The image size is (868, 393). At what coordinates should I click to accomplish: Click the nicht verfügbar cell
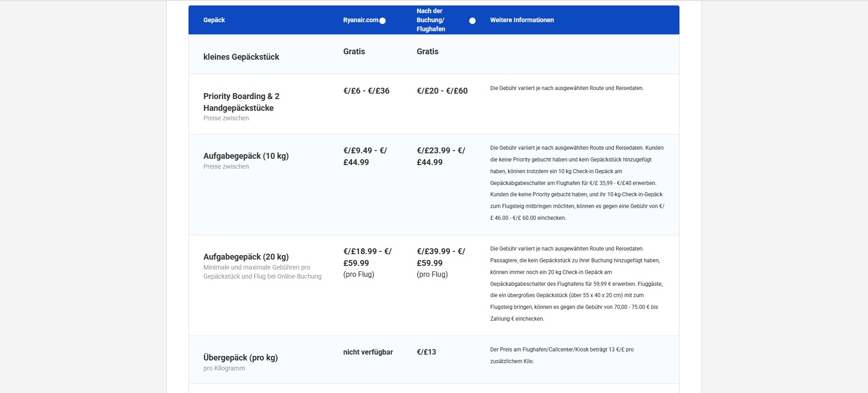[368, 352]
